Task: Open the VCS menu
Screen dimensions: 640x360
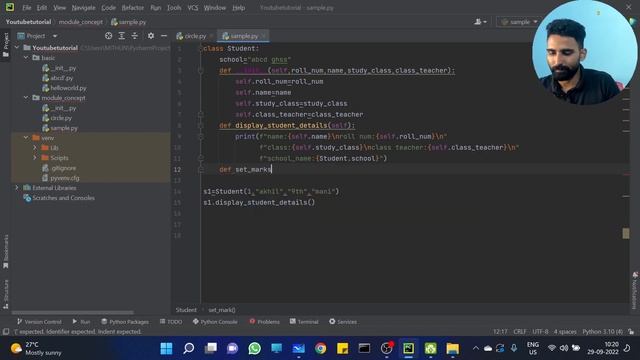Action: [x=193, y=8]
